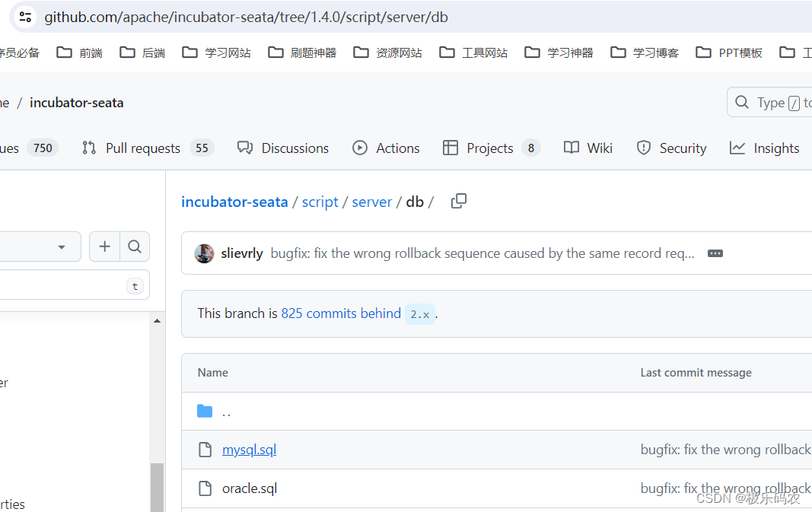Click the GitHub search box
The width and height of the screenshot is (812, 512).
coord(769,103)
